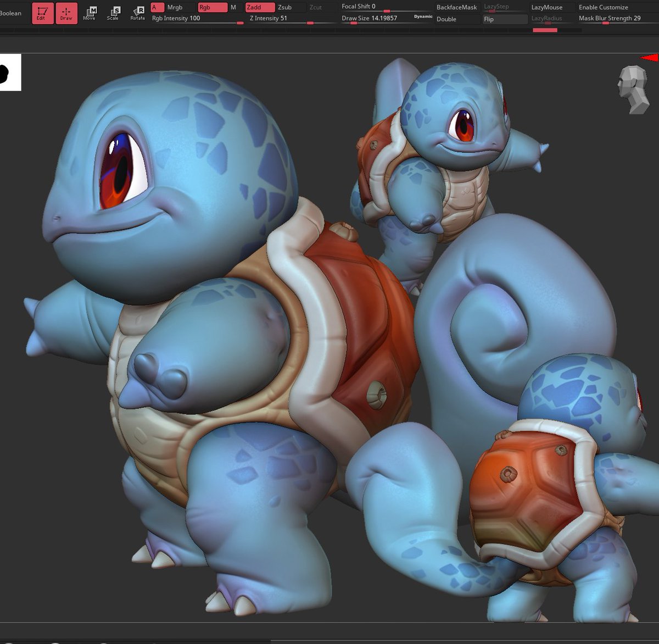Toggle Double sided display
This screenshot has height=644, width=659.
(x=457, y=19)
